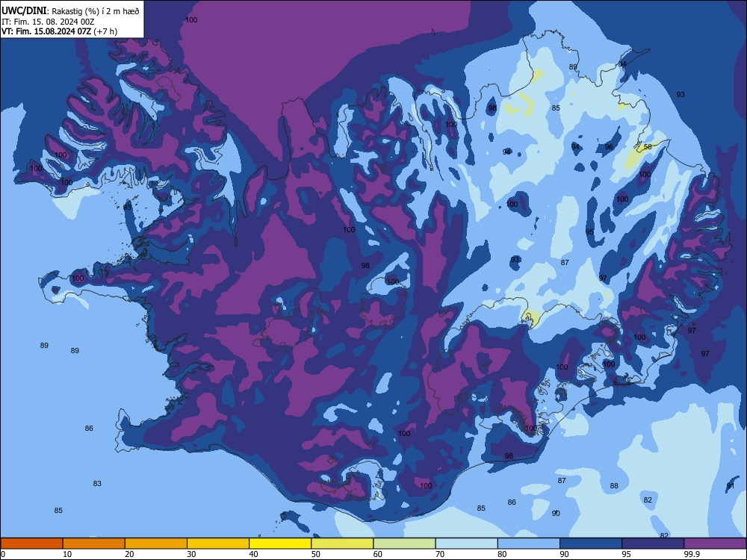Click the '40' legend scale label
The width and height of the screenshot is (747, 560).
pos(253,554)
